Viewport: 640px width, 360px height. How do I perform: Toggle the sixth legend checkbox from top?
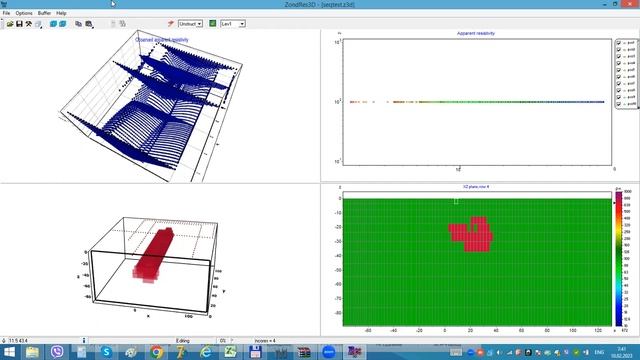[x=619, y=77]
